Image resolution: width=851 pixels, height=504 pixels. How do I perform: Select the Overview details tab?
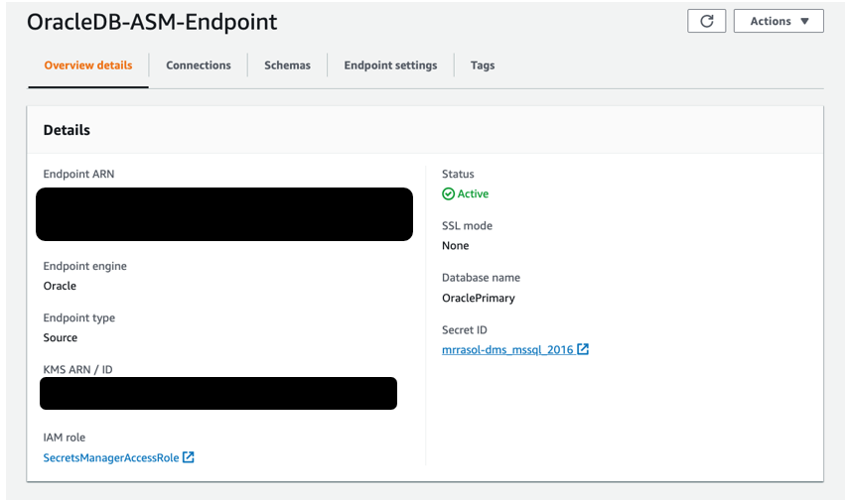tap(88, 65)
